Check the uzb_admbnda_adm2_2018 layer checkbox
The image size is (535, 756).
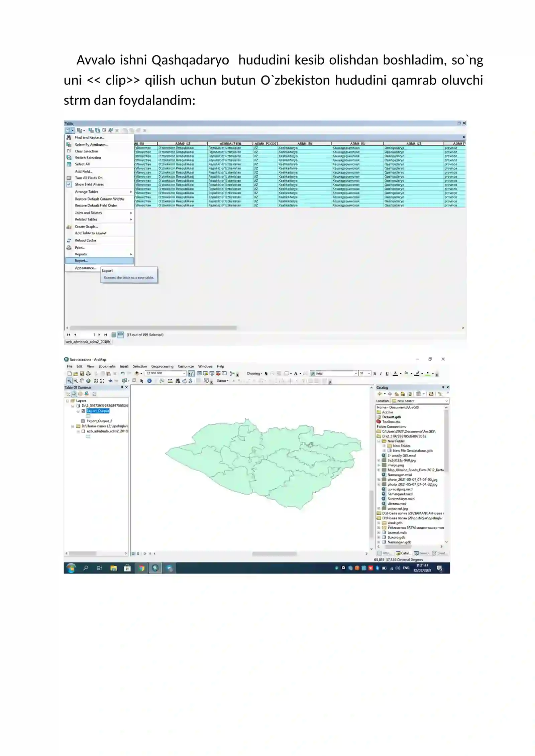[x=83, y=431]
